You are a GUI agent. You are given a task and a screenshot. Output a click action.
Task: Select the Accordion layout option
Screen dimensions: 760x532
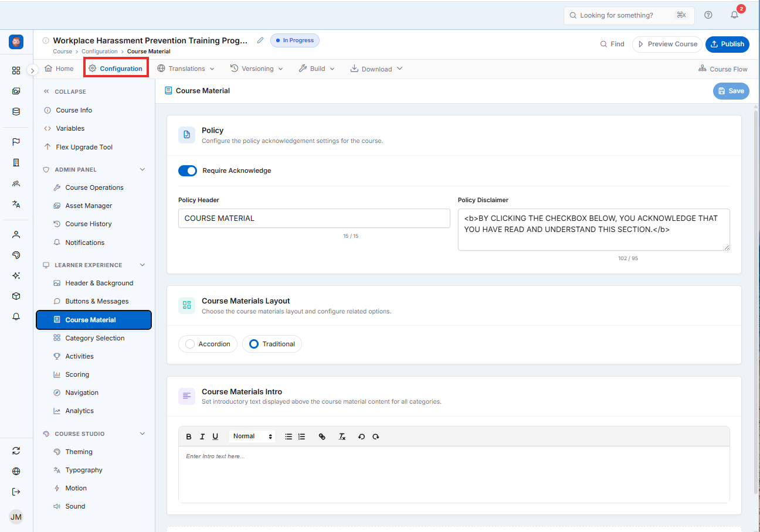click(x=208, y=344)
